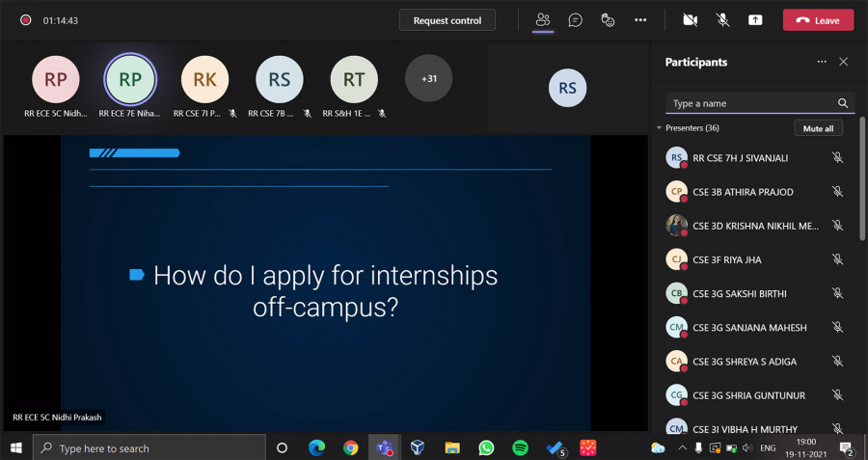Toggle mic for RR CSE 7H J SIVANJALI
This screenshot has width=868, height=460.
pos(837,158)
